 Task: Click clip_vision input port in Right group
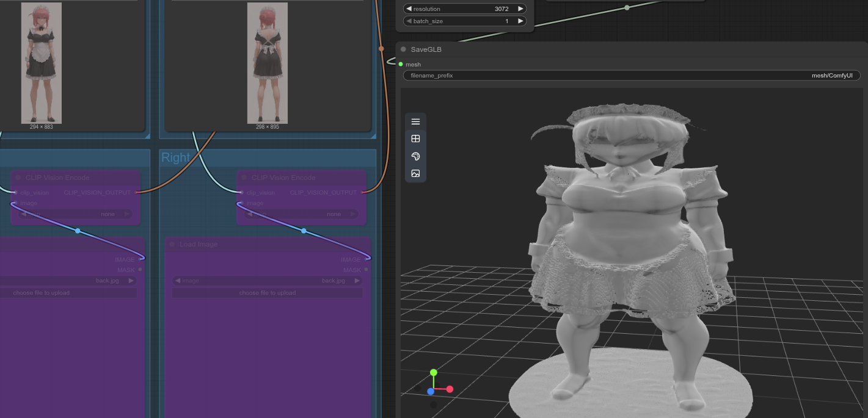pos(242,192)
